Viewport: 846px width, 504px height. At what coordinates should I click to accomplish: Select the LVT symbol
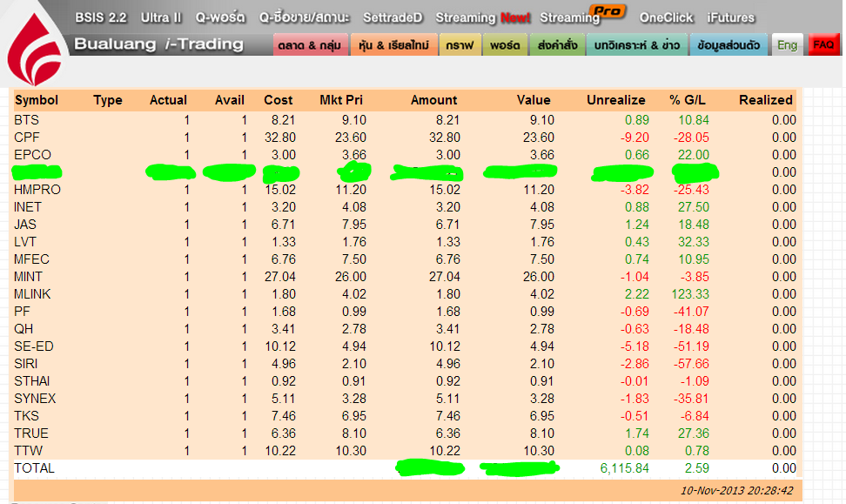pyautogui.click(x=25, y=242)
